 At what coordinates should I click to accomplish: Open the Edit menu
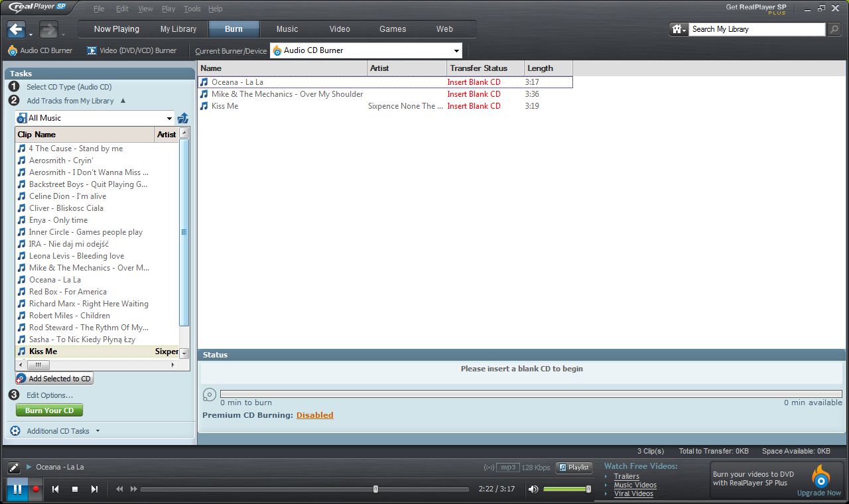tap(122, 9)
